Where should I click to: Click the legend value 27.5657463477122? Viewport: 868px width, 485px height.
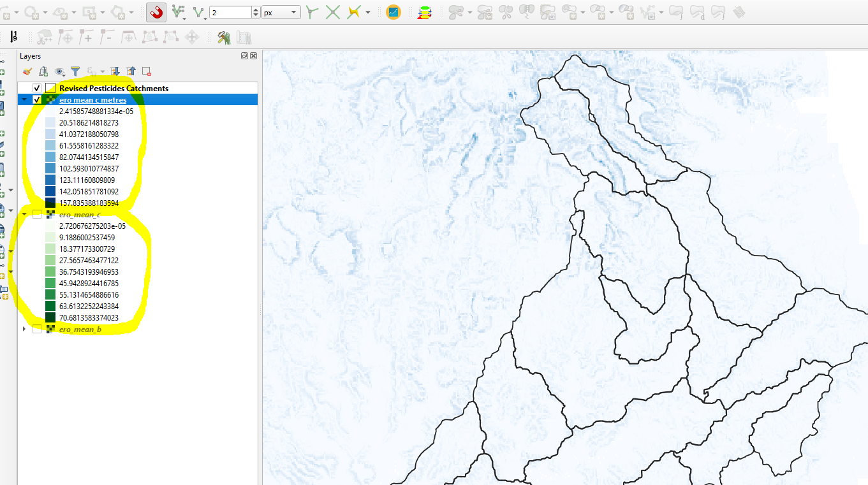point(89,261)
